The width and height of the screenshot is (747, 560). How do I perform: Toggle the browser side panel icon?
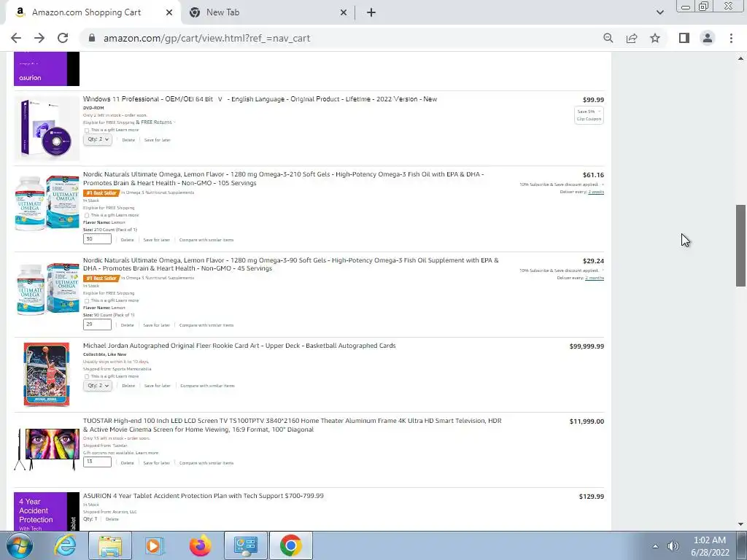684,38
